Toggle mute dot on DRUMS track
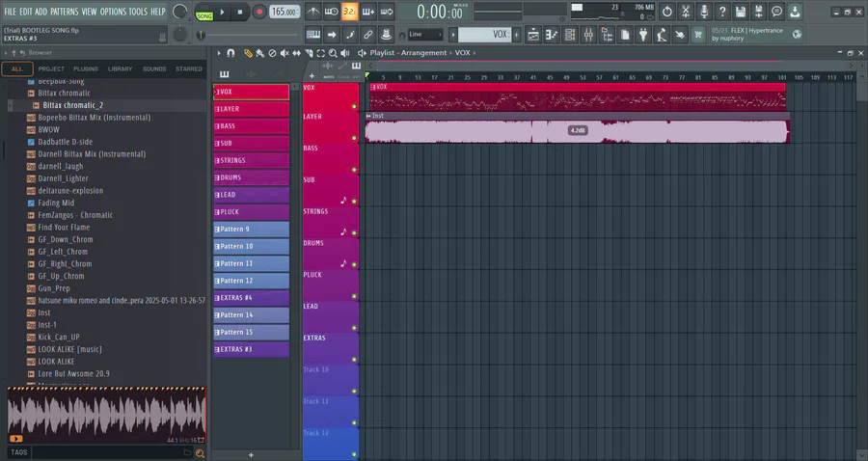Viewport: 868px width, 461px height. [x=354, y=264]
